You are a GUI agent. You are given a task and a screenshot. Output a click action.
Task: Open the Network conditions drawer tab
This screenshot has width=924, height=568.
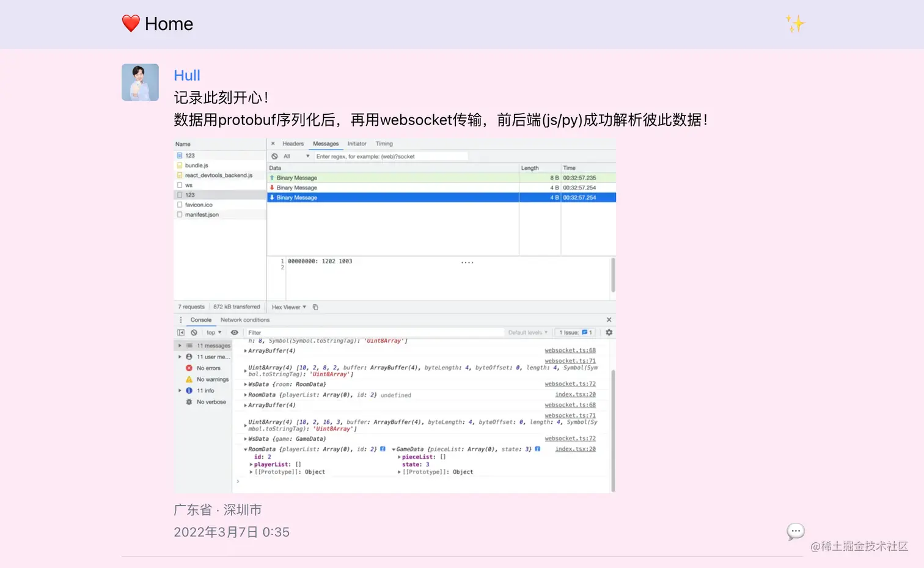(245, 320)
